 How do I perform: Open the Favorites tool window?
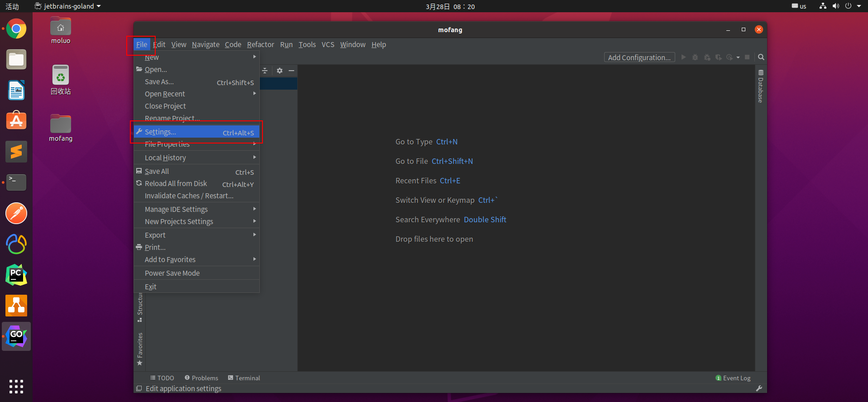click(x=140, y=349)
